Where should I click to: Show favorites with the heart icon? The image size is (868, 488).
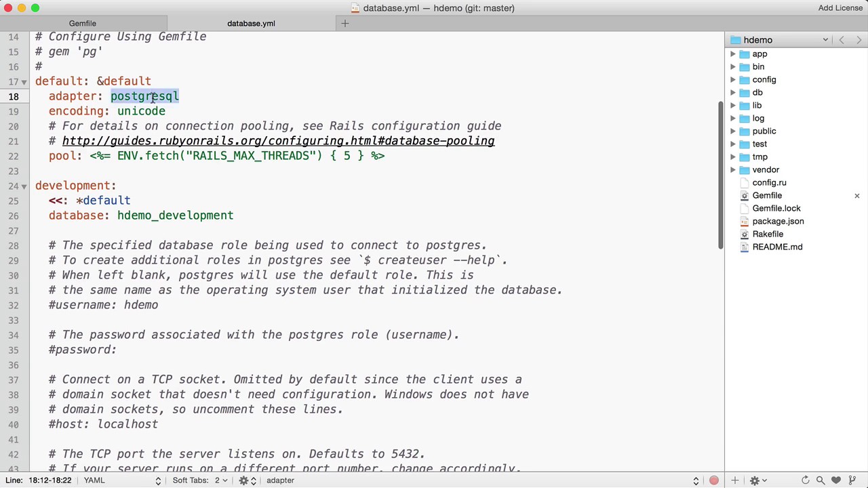click(x=836, y=481)
